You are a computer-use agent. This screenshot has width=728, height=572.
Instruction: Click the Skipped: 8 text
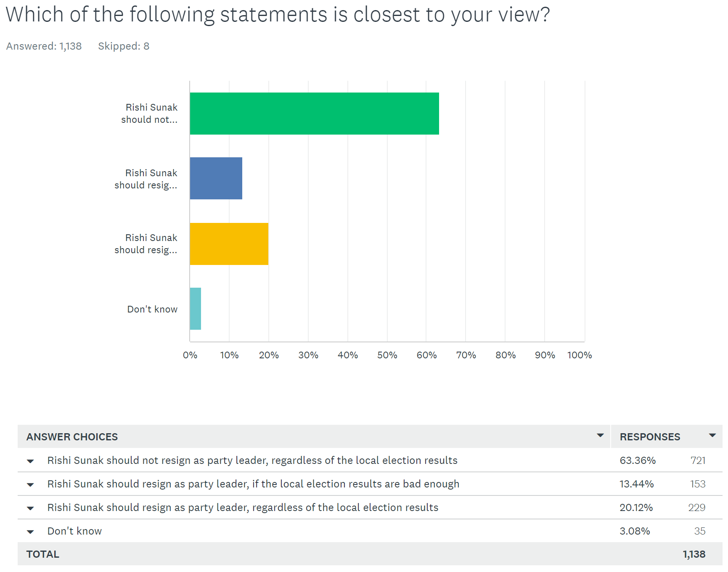point(124,46)
